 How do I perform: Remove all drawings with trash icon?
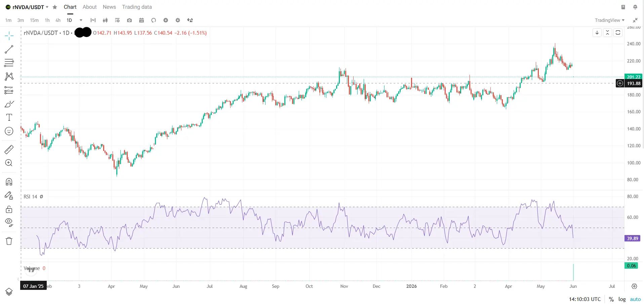tap(9, 241)
